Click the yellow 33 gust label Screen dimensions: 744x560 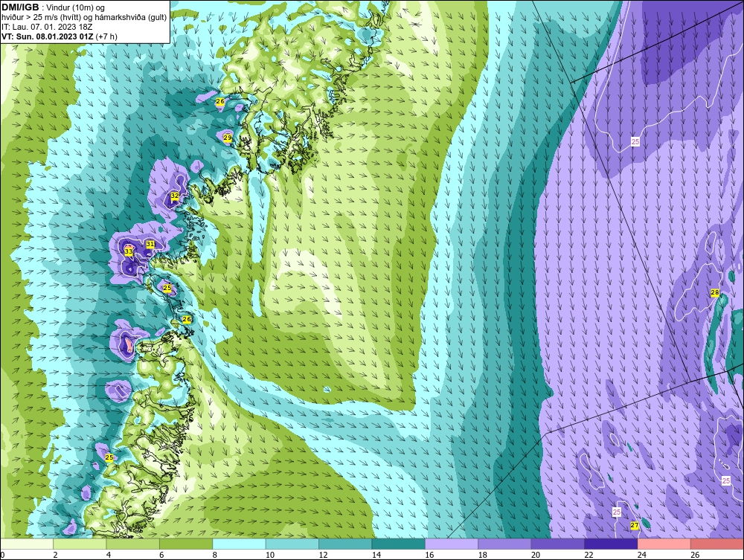coord(129,251)
